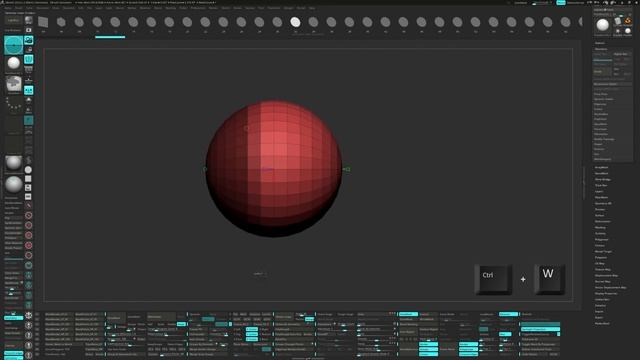Toggle the cyan button in top title bar

click(x=561, y=2)
